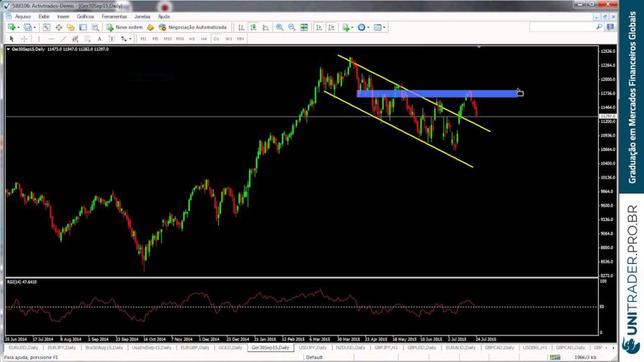Image resolution: width=644 pixels, height=362 pixels.
Task: Select the Horizontal Line tool
Action: click(51, 38)
